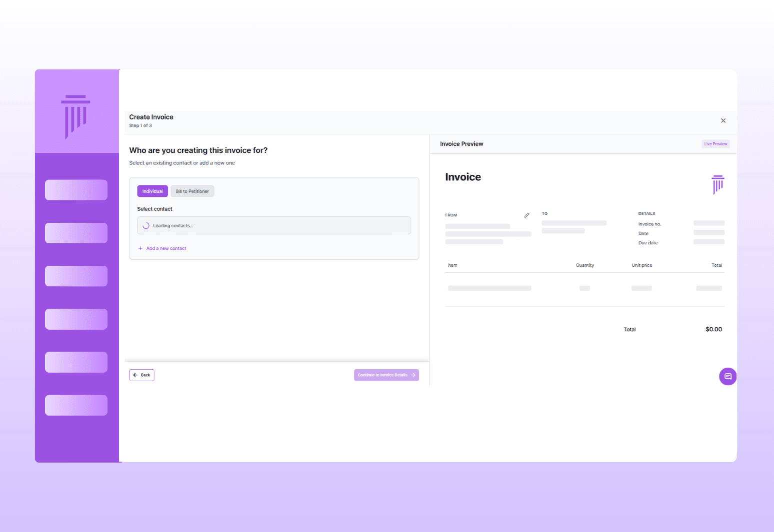Click the Live Preview badge
Viewport: 774px width, 532px height.
(x=715, y=144)
